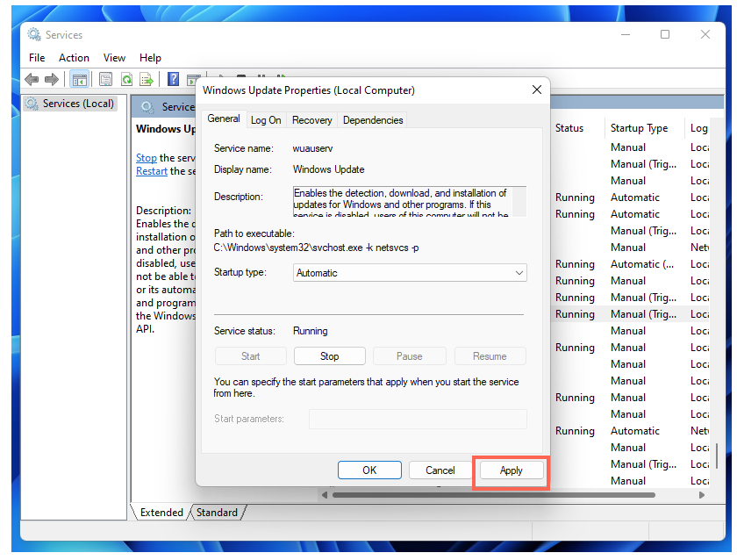The image size is (737, 560).
Task: Click the Apply button
Action: (x=512, y=470)
